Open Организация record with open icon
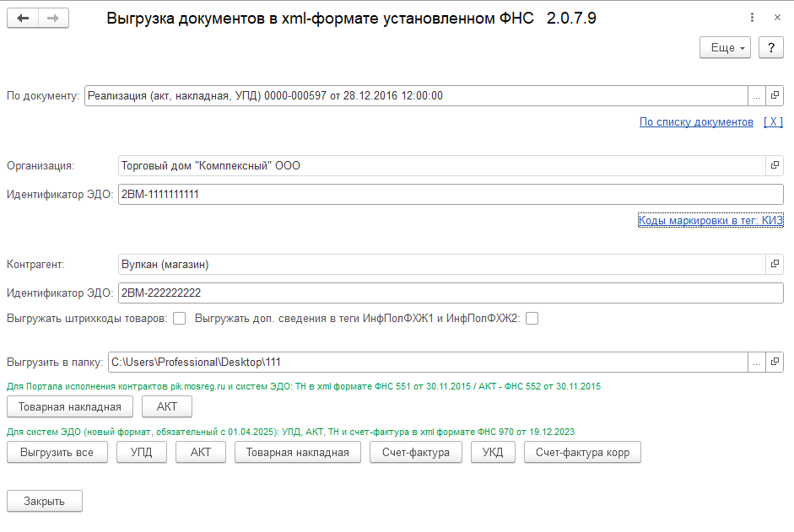 775,165
